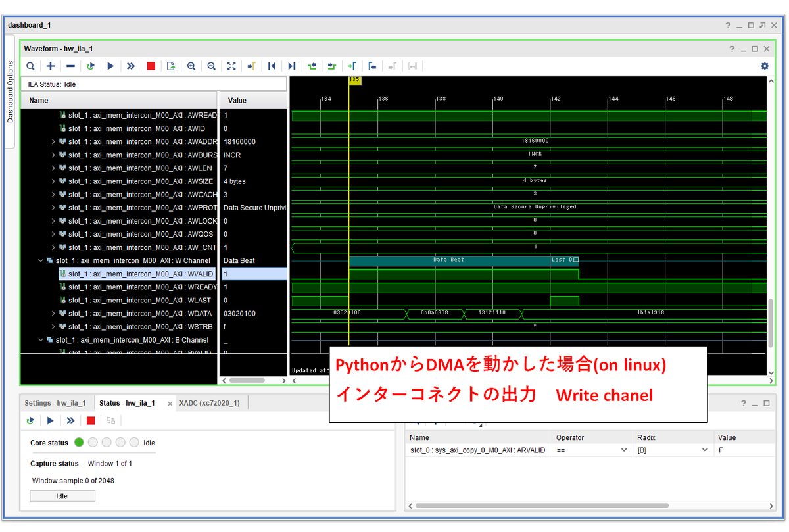
Task: Stop trigger using red square in waveform toolbar
Action: pyautogui.click(x=151, y=66)
